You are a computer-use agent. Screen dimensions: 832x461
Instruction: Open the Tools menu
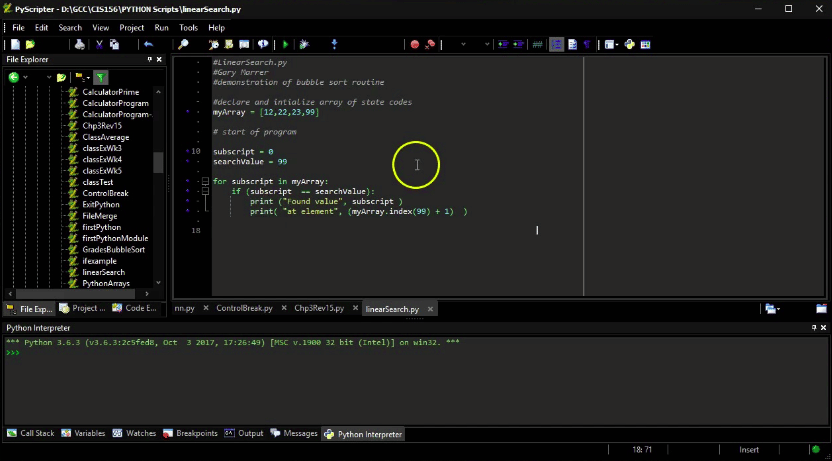coord(188,28)
